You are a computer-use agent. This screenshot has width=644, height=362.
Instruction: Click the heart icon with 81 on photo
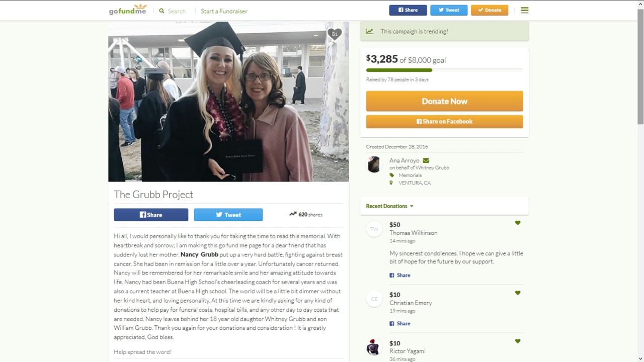pyautogui.click(x=335, y=34)
